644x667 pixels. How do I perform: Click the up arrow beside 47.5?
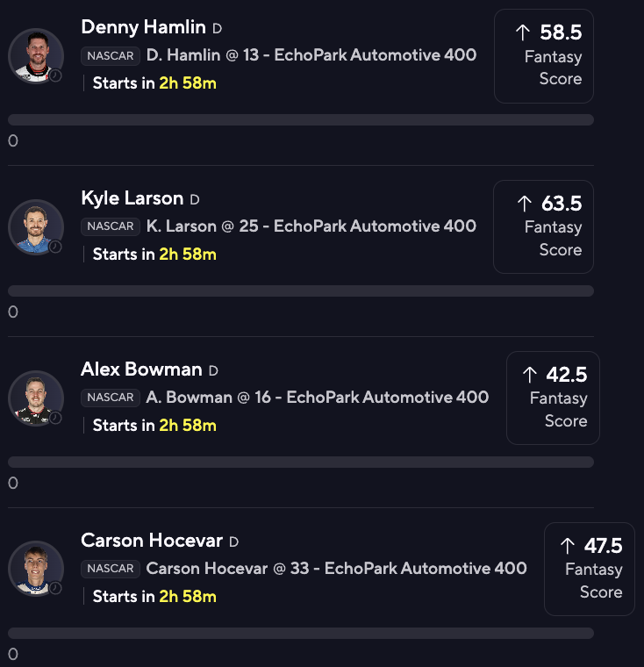(x=568, y=546)
